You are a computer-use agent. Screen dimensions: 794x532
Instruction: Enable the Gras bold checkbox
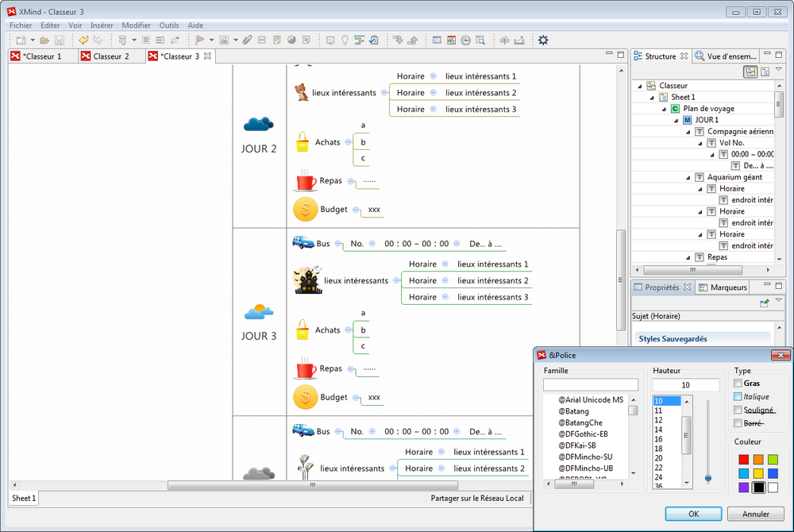click(x=738, y=384)
